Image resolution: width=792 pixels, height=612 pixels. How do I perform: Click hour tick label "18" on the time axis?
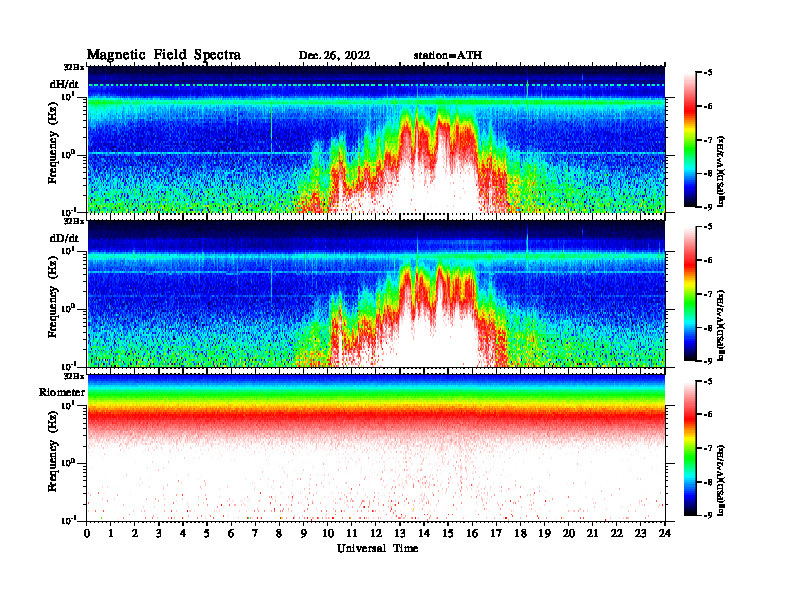520,534
